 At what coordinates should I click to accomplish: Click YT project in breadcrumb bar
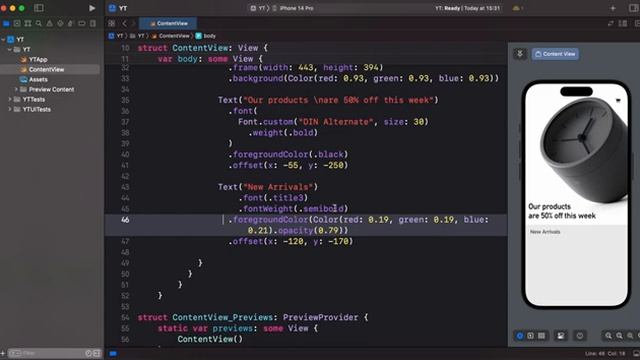(x=116, y=36)
